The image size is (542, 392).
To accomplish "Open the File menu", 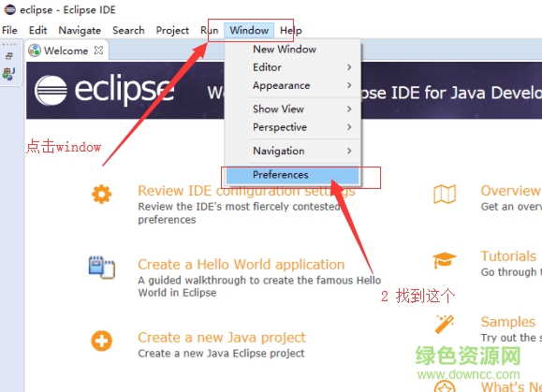I will [x=9, y=30].
